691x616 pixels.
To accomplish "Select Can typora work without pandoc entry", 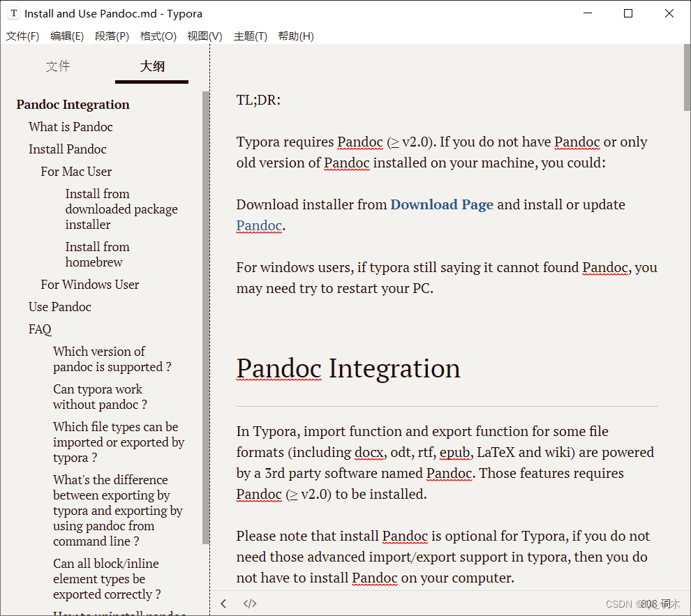I will click(100, 397).
